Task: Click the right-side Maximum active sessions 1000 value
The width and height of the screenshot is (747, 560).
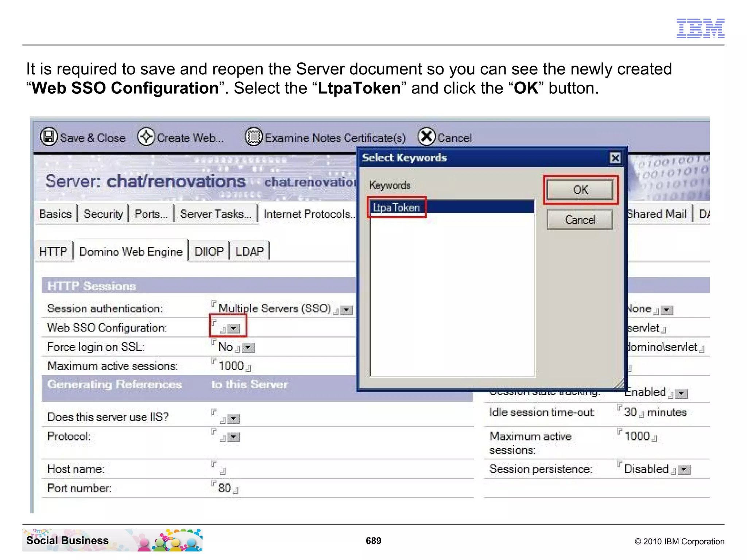Action: pos(637,436)
